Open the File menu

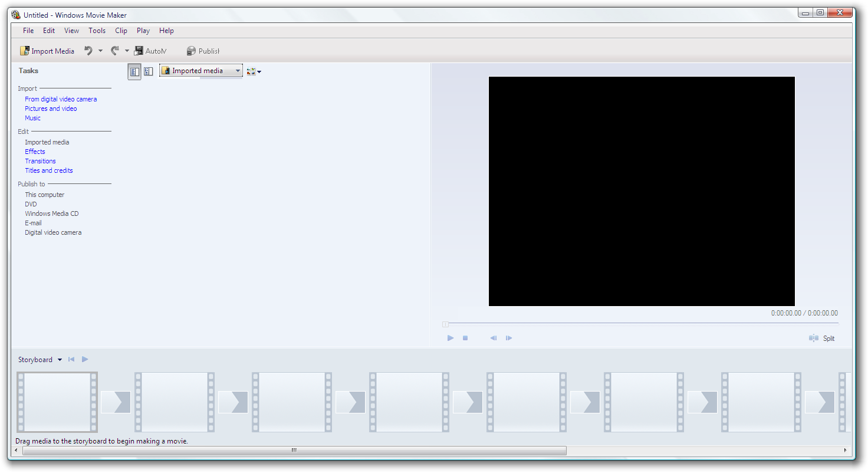pos(28,31)
